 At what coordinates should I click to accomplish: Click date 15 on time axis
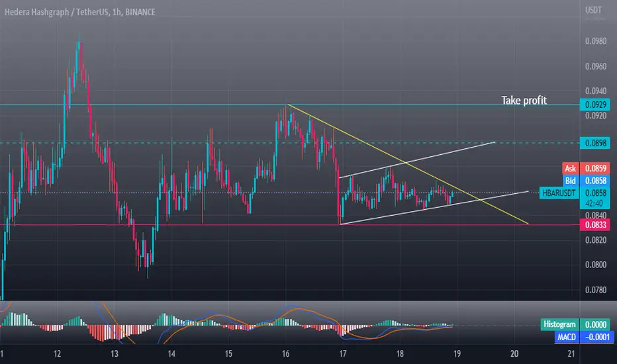coord(228,353)
